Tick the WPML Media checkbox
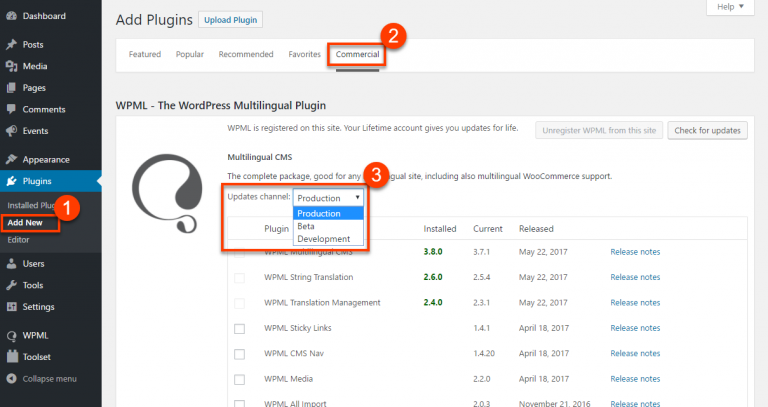Viewport: 768px width, 407px height. tap(240, 379)
